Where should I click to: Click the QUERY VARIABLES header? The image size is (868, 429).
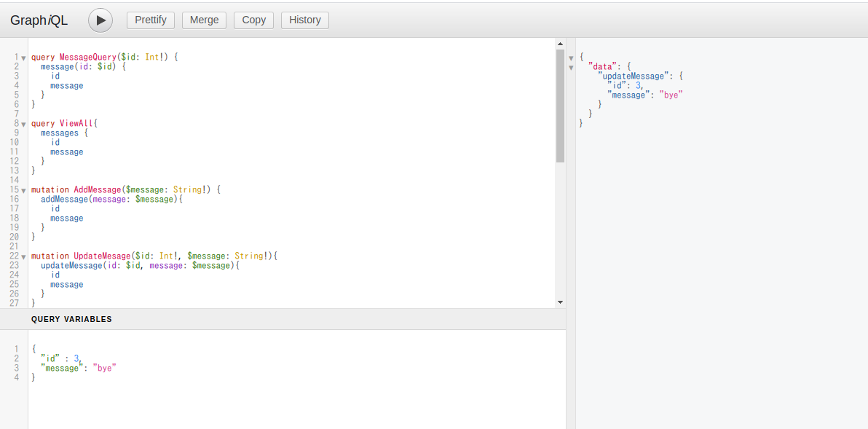click(x=71, y=320)
